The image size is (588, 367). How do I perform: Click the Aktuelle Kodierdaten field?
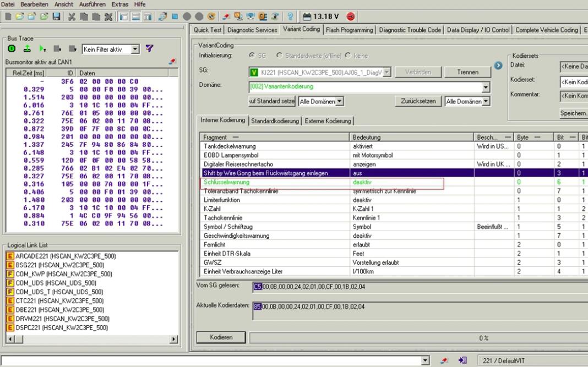click(x=420, y=311)
